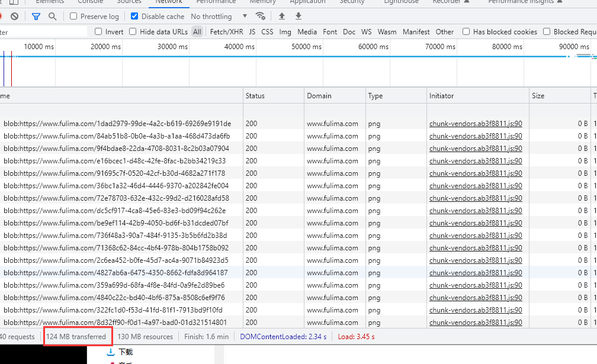Click the Finish: 1.6 min status text

206,337
